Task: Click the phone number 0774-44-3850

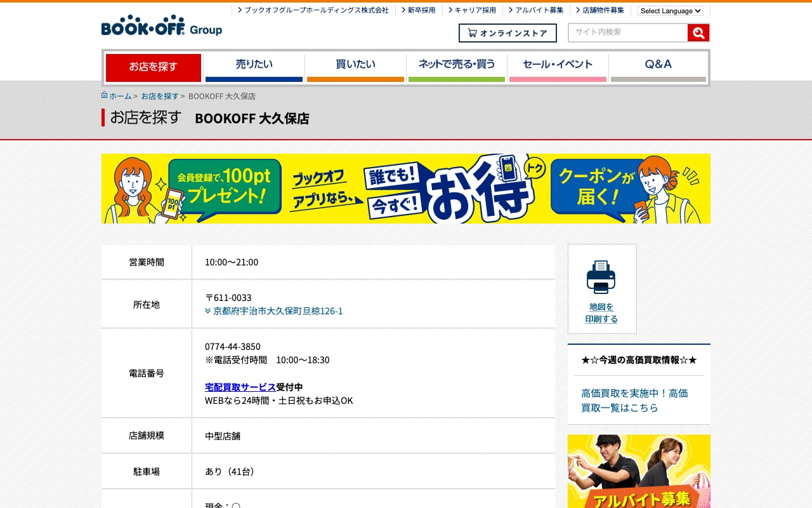Action: point(233,347)
